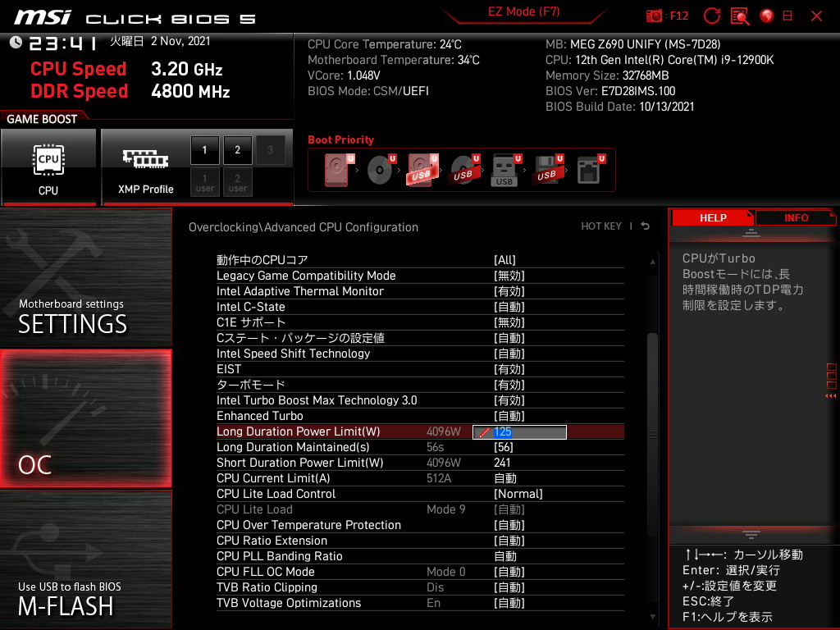This screenshot has width=840, height=630.
Task: Select the CPU Current Limit(A) row
Action: (420, 478)
